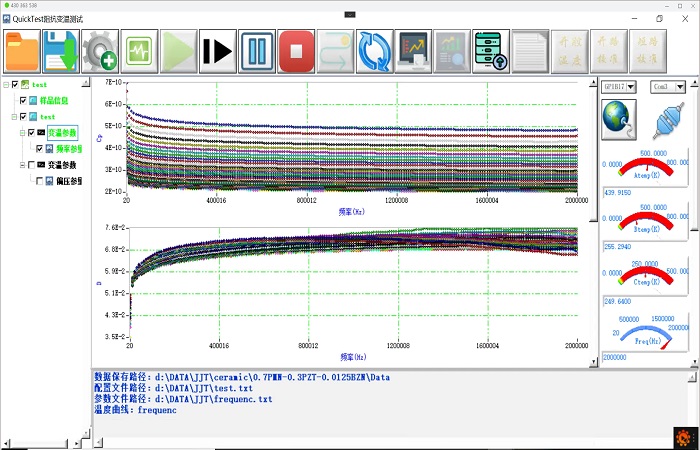Viewport: 700px width, 450px height.
Task: Collapse the green 变温参数 tree node
Action: [22, 133]
